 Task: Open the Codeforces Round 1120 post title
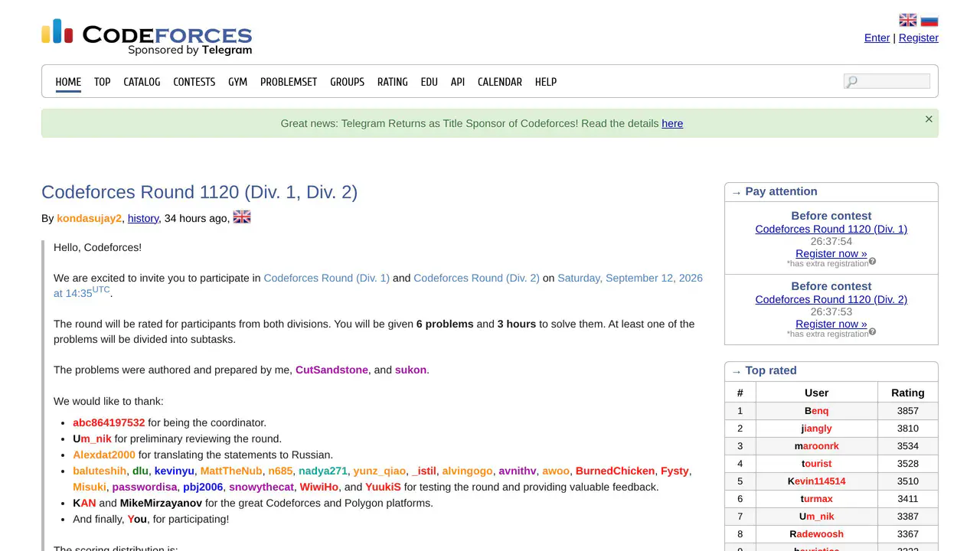click(x=199, y=192)
